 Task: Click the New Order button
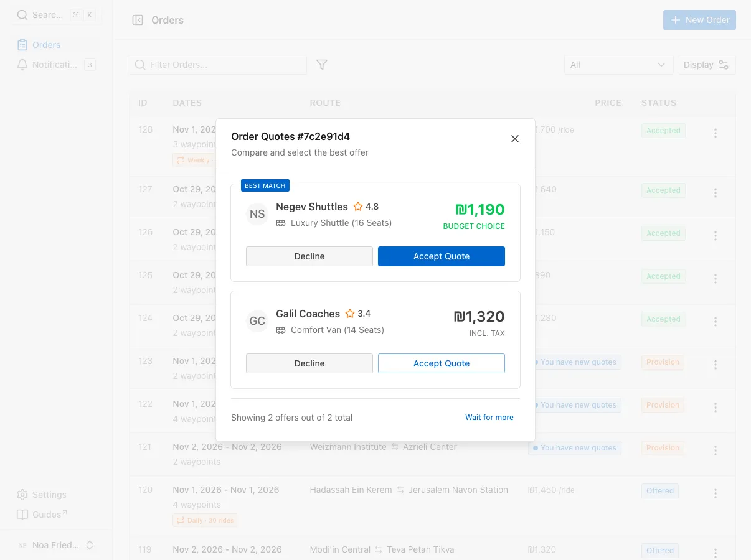(x=699, y=20)
